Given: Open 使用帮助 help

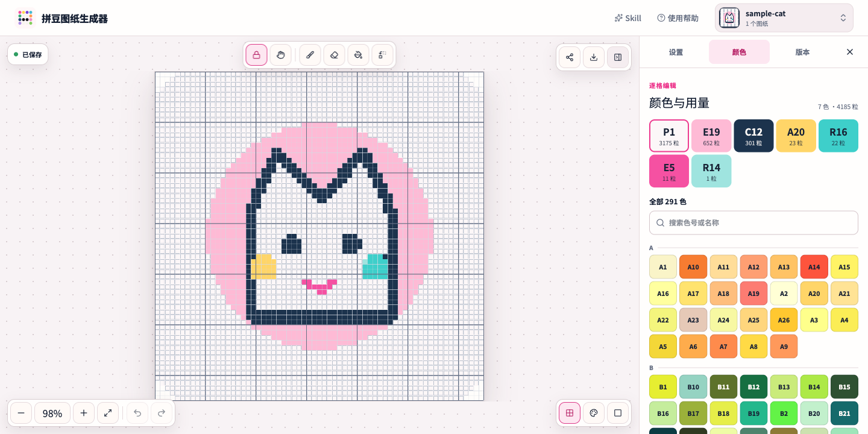Looking at the screenshot, I should click(678, 18).
